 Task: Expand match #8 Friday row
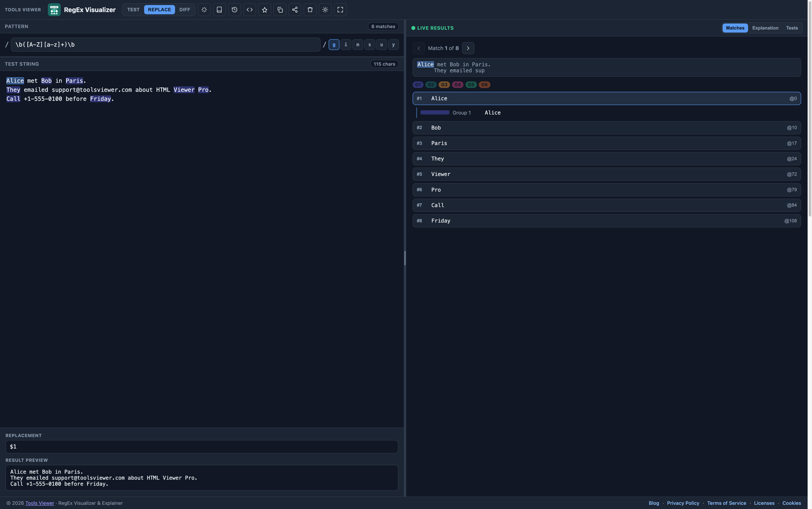tap(607, 221)
